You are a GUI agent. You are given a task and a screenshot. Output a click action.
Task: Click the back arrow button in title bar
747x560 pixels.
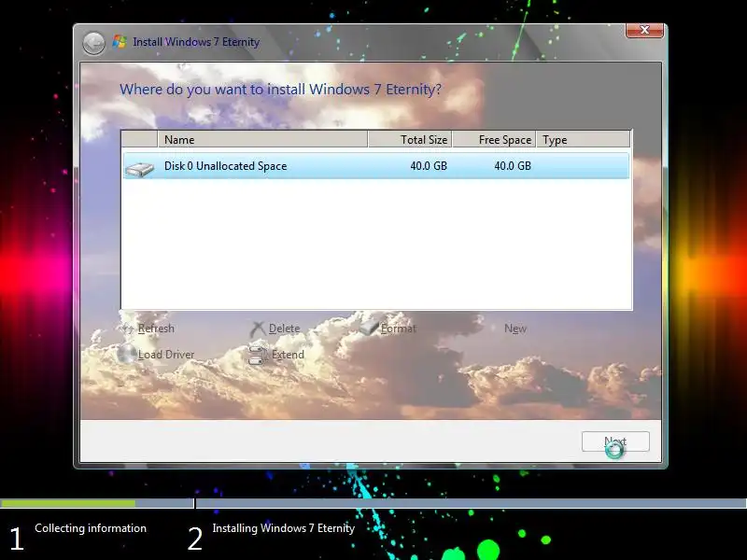pyautogui.click(x=94, y=43)
